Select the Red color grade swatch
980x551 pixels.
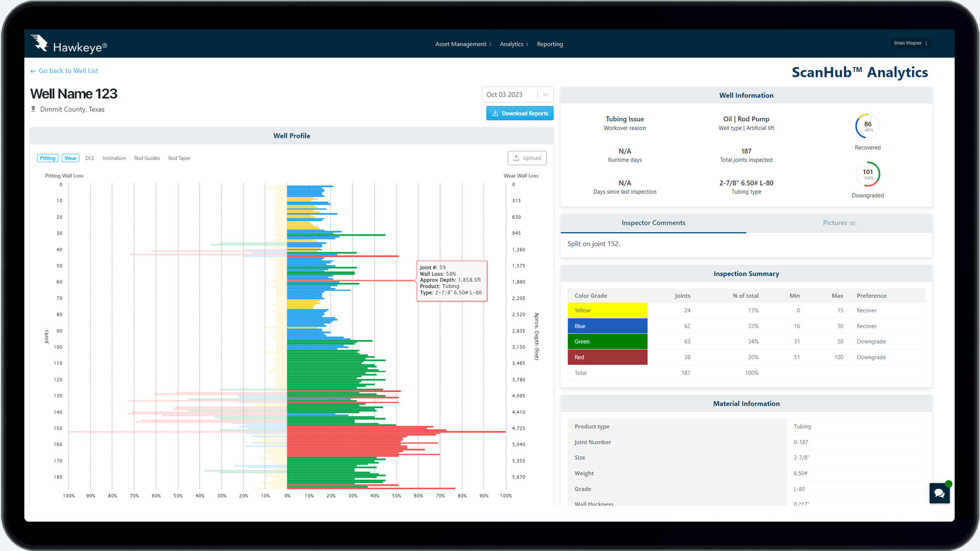coord(607,357)
